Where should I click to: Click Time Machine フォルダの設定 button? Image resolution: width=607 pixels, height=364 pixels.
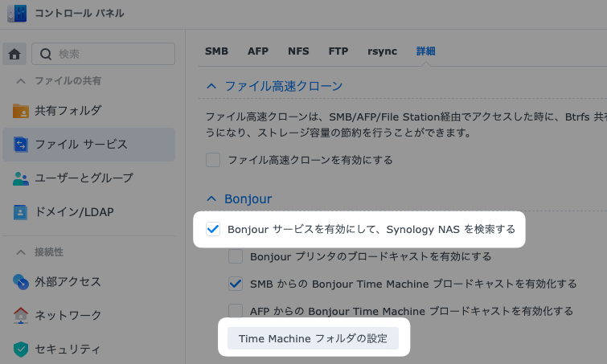(313, 338)
